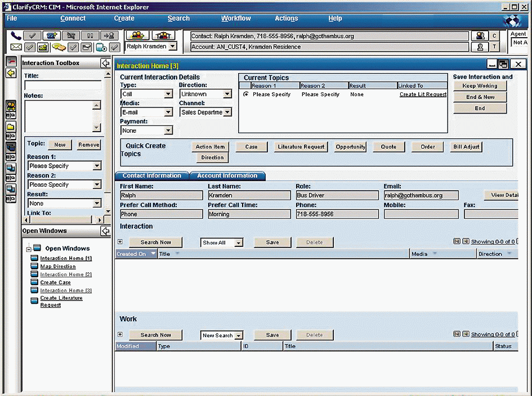Click the web callback device play icon
532x396 pixels.
(101, 47)
